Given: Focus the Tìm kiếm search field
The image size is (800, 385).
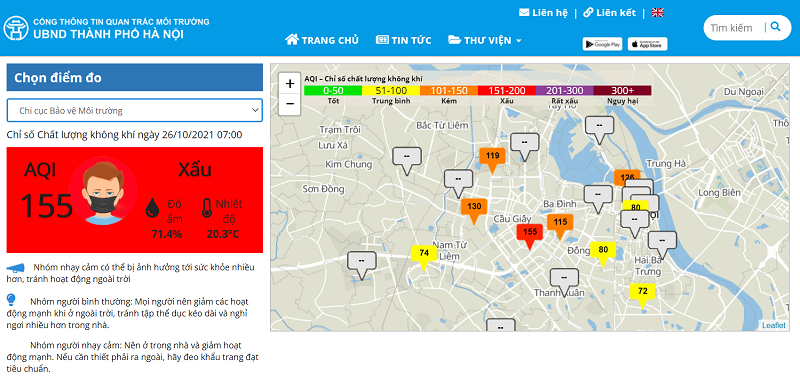Looking at the screenshot, I should coord(734,28).
